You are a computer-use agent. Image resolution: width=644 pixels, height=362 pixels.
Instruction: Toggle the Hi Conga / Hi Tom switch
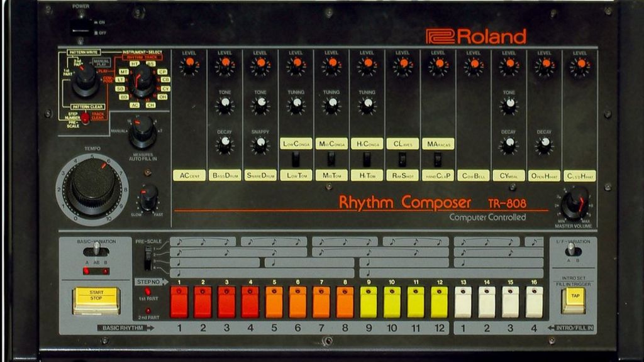click(367, 159)
